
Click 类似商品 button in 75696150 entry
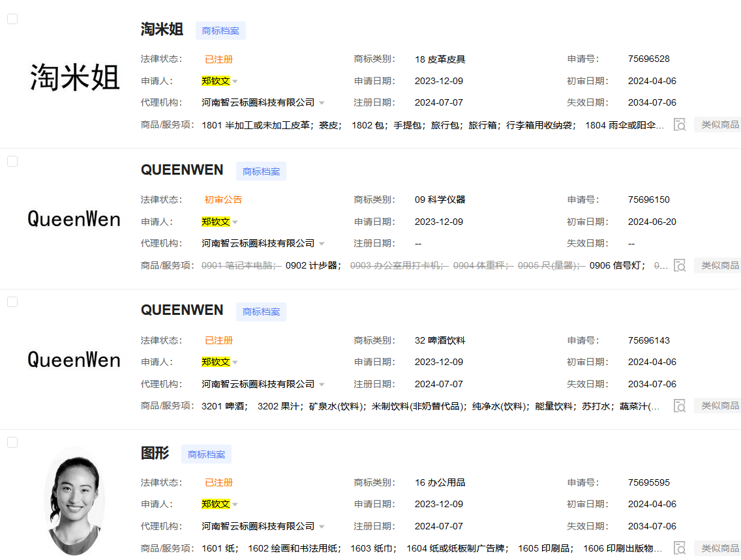pos(718,265)
